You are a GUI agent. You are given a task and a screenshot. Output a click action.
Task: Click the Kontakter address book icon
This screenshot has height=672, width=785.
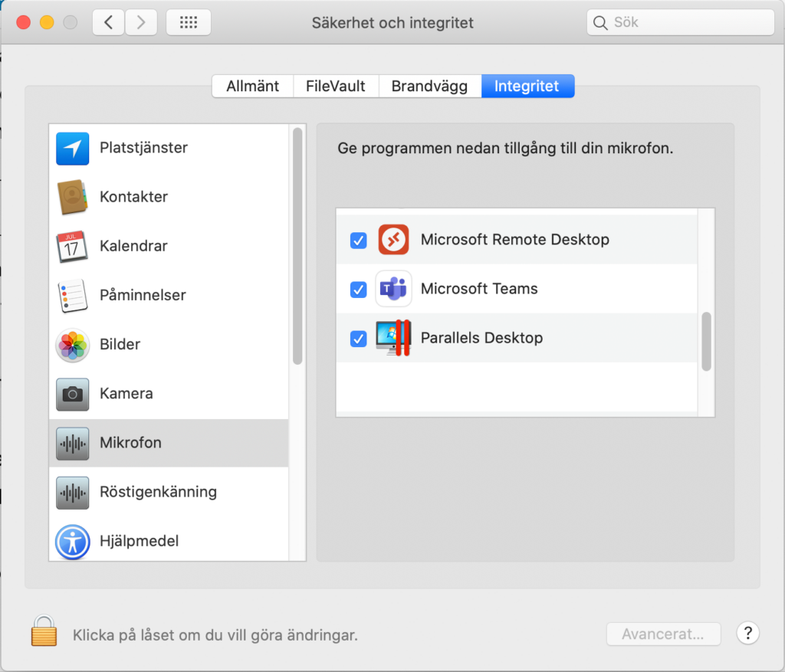[73, 197]
